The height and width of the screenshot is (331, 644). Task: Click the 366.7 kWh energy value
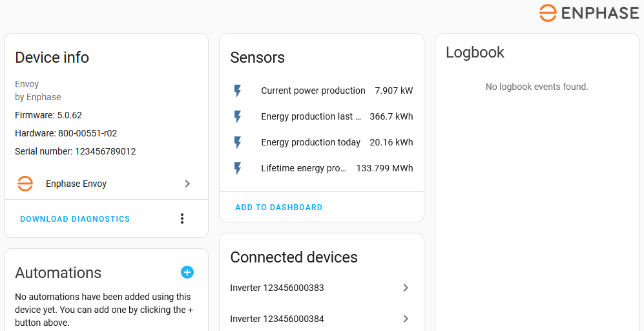[x=391, y=117]
